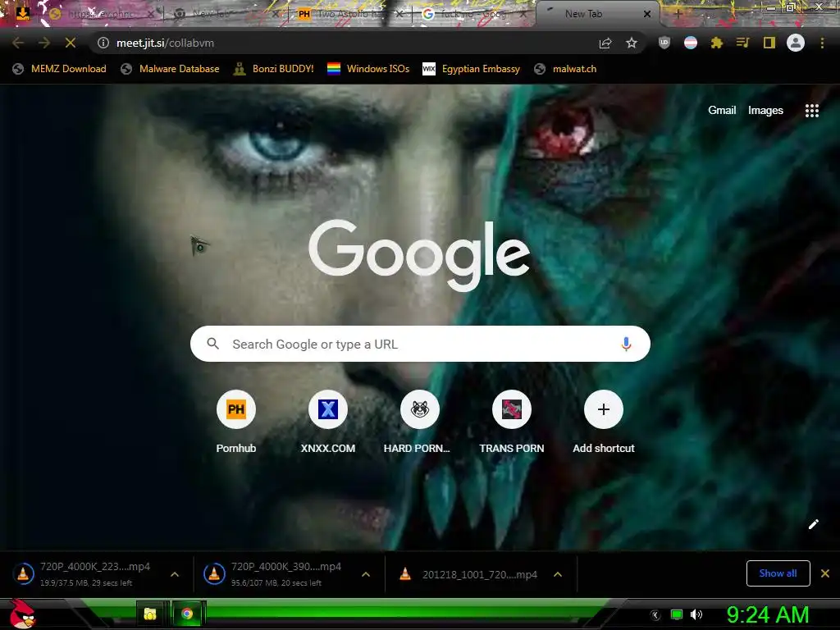The image size is (840, 630).
Task: Open file explorer from the taskbar
Action: (150, 614)
